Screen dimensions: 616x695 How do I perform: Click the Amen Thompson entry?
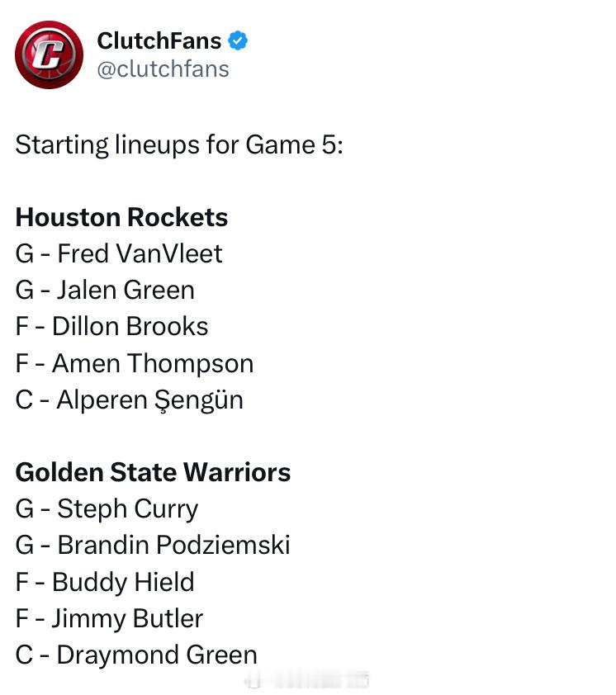click(135, 363)
